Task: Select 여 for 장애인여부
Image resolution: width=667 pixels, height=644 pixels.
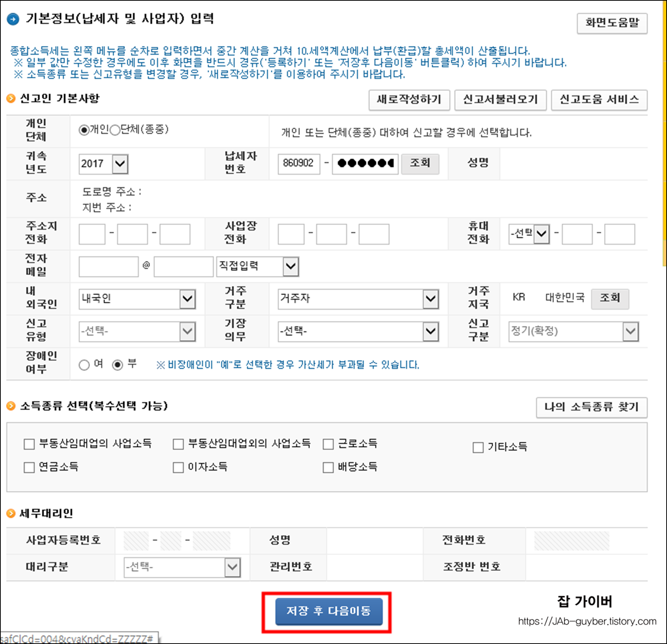Action: point(84,365)
